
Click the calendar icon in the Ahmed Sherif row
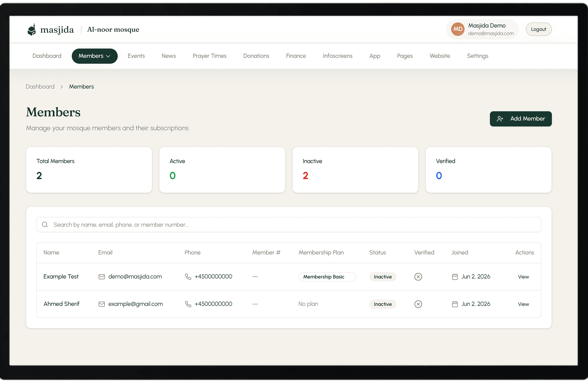point(455,304)
